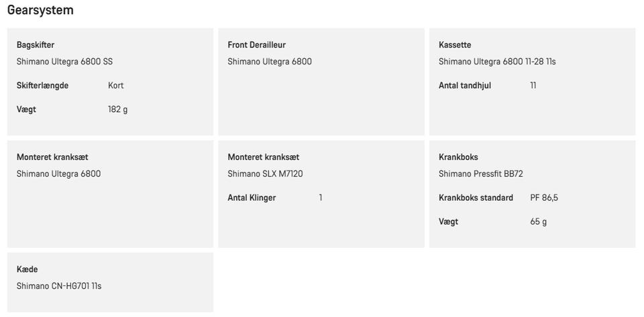644x317 pixels.
Task: Select the PF 86,5 value
Action: (x=544, y=197)
